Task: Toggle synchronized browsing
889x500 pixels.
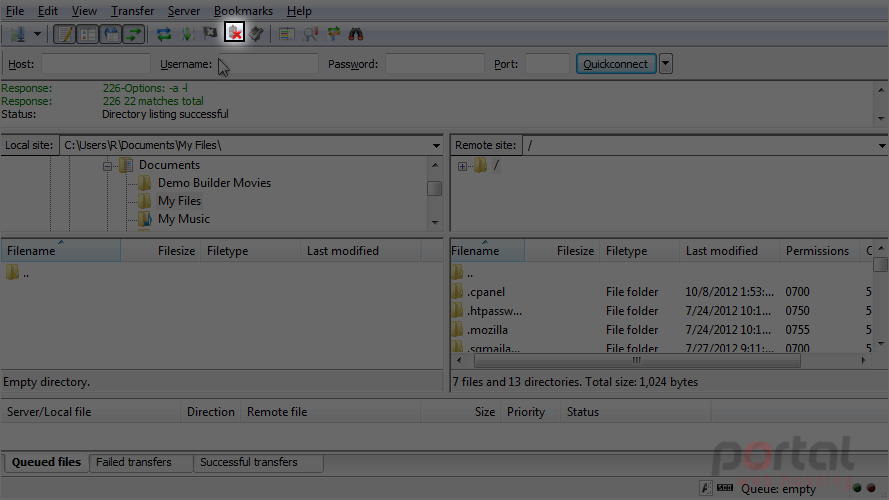Action: pos(333,34)
